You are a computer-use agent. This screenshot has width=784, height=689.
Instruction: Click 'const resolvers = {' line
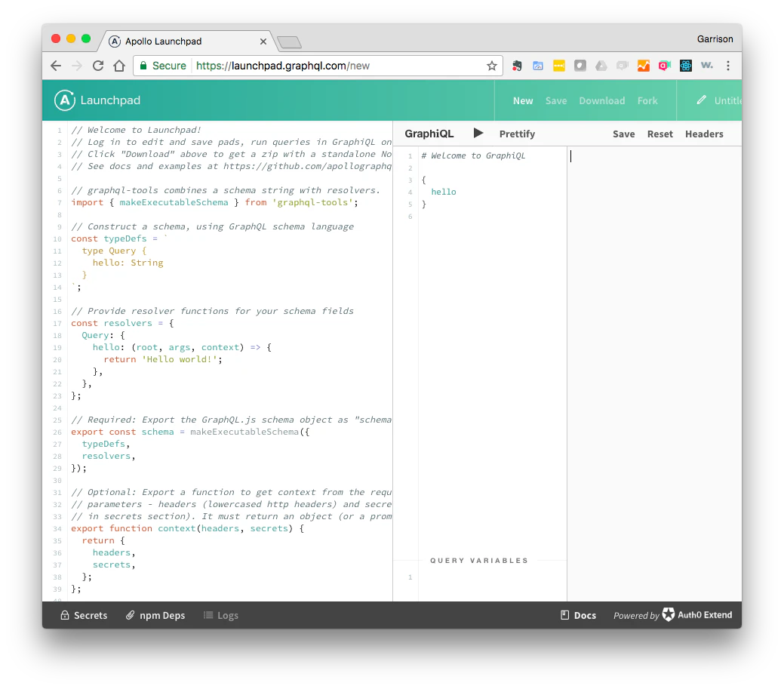click(122, 323)
